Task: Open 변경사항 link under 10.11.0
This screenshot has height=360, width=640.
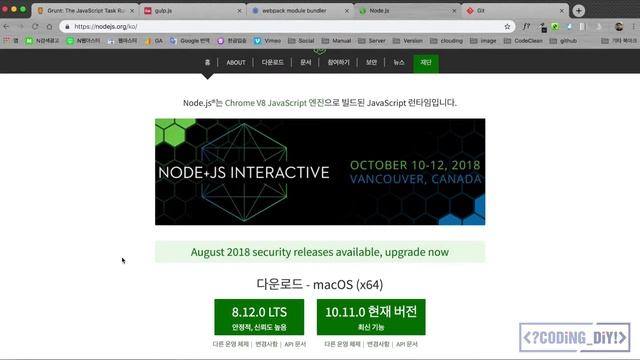Action: [378, 344]
